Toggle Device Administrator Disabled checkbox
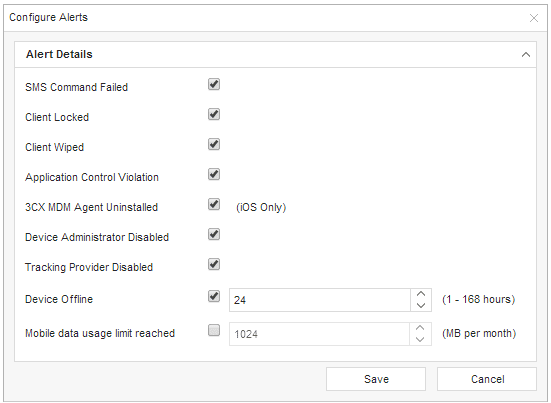 [214, 234]
